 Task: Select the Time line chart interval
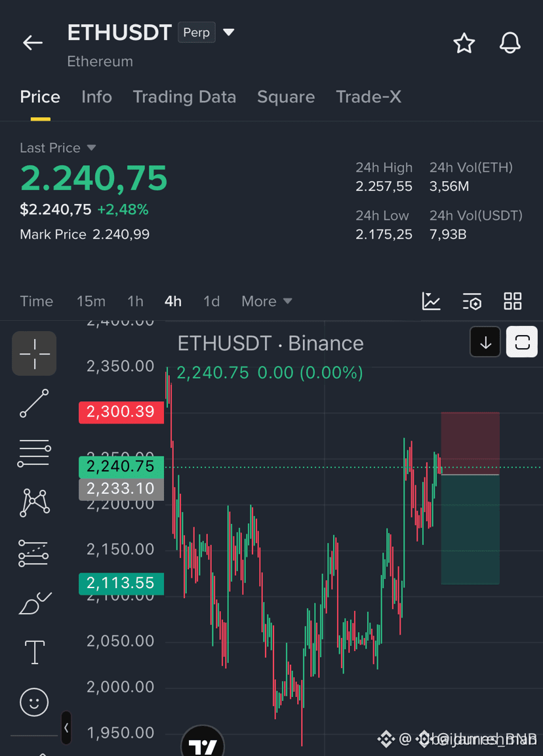(x=37, y=302)
